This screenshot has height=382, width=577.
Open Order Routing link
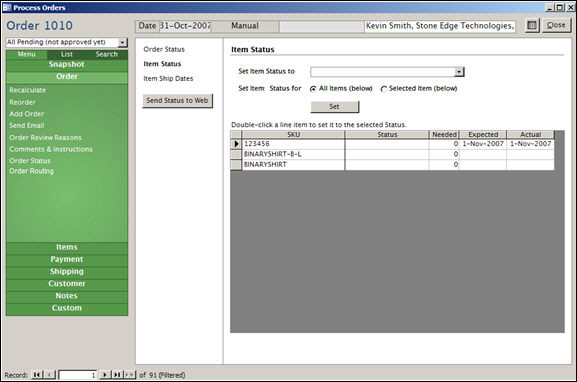[31, 171]
